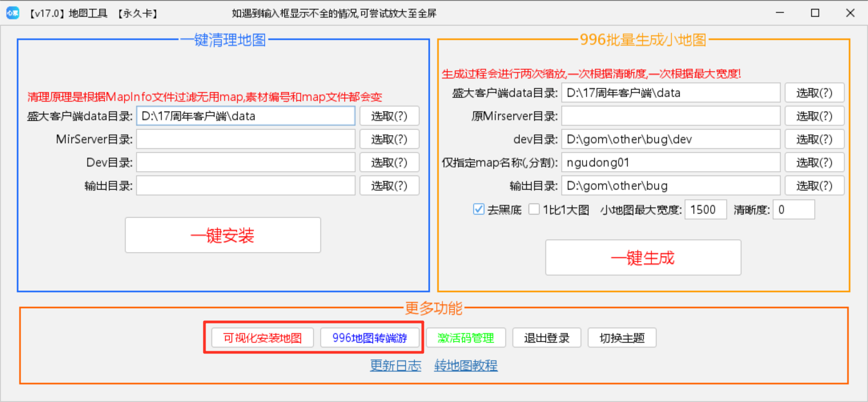The width and height of the screenshot is (868, 402).
Task: Click the 小地图最大宽度 field showing 1500
Action: click(705, 210)
